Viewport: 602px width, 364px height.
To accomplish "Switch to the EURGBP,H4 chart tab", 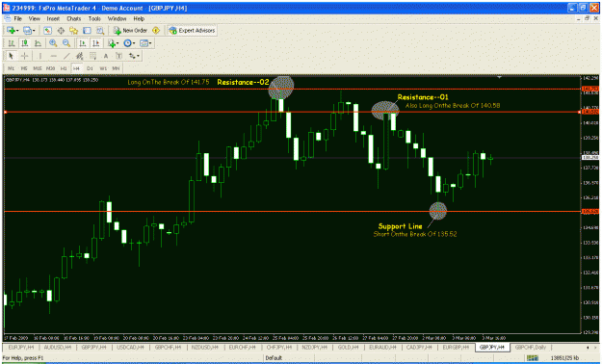I will pos(456,347).
